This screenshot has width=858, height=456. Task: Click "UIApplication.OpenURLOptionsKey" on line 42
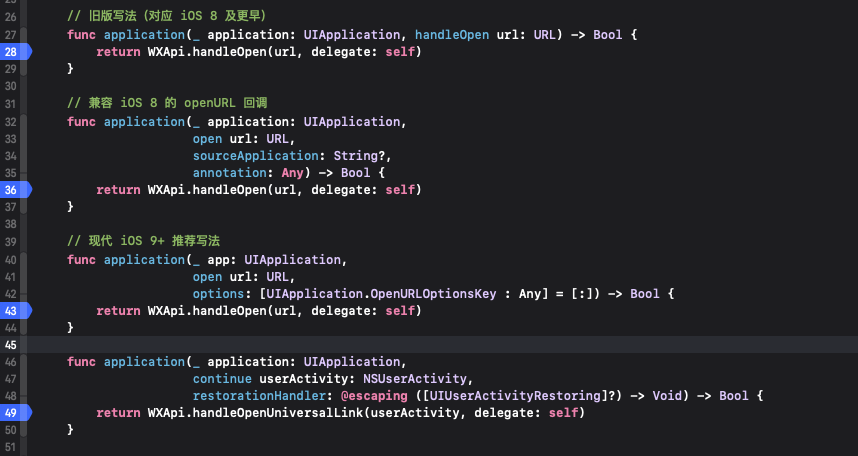pyautogui.click(x=381, y=294)
